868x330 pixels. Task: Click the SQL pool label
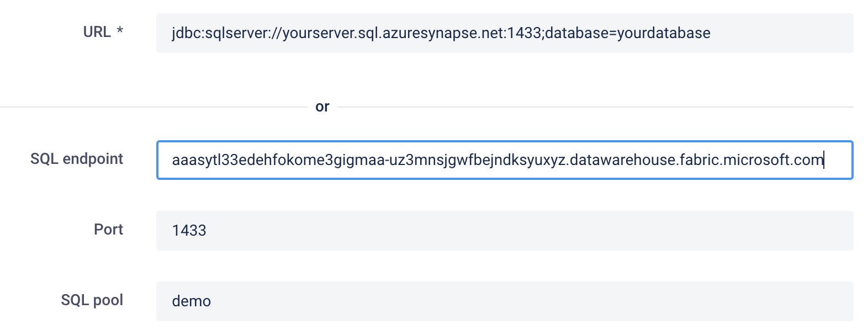click(92, 300)
